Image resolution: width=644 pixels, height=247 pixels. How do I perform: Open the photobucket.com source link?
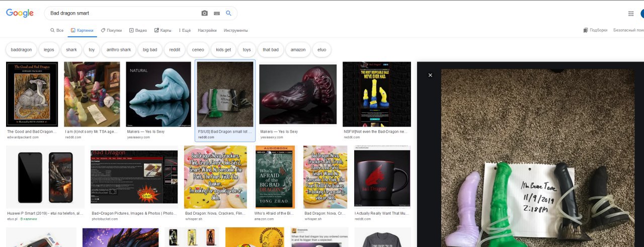106,219
